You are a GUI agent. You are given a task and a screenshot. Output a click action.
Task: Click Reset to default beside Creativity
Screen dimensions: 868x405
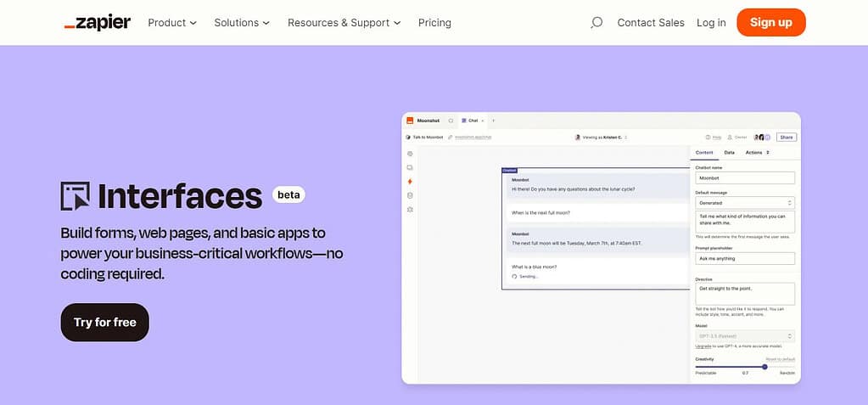[780, 359]
